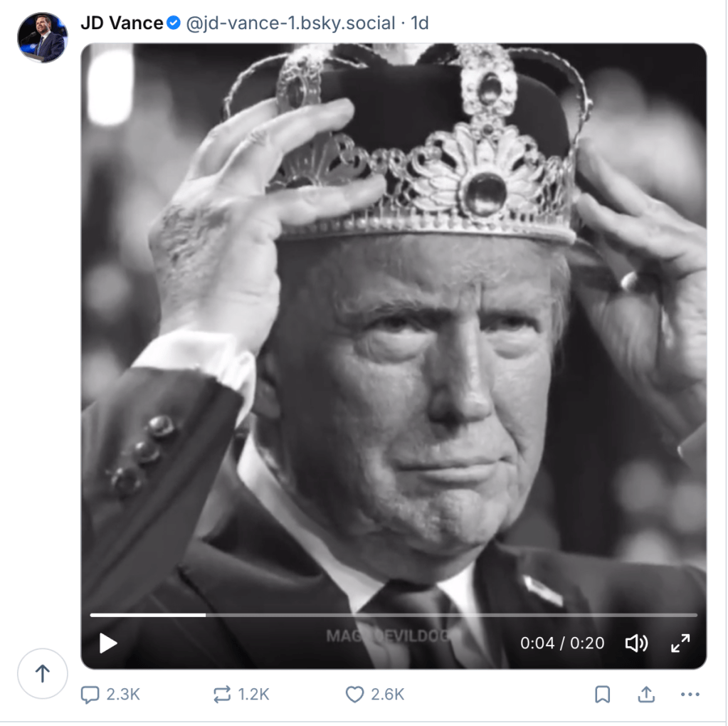728x726 pixels.
Task: Open the share icon for this post
Action: click(646, 695)
